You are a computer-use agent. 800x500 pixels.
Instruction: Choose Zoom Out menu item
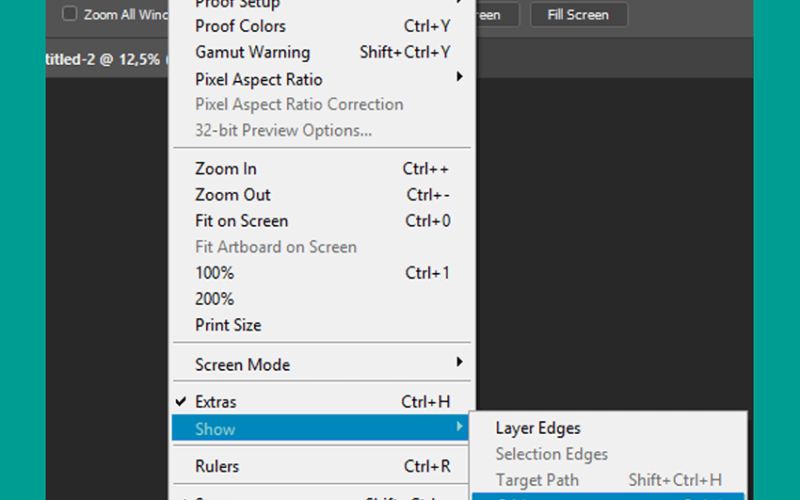click(x=321, y=195)
